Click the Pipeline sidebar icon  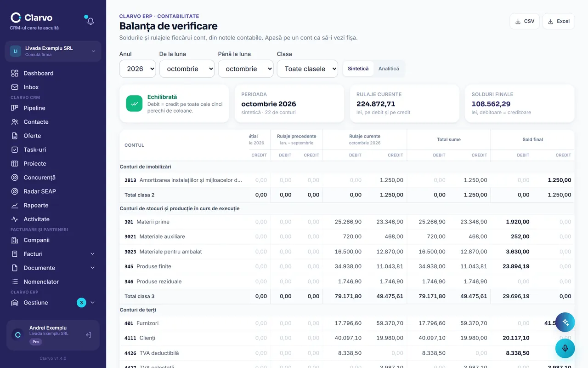point(15,108)
